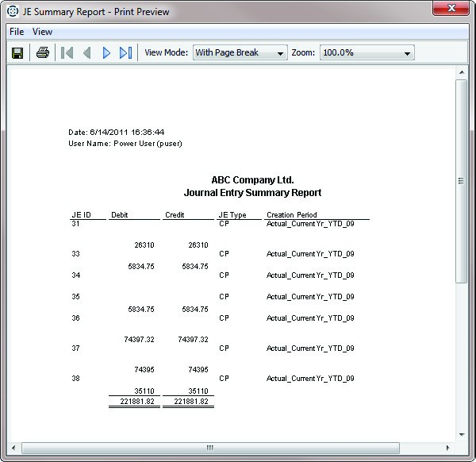Click the vertical scrollbar thumb
Viewport: 476px width, 462px height.
click(461, 181)
